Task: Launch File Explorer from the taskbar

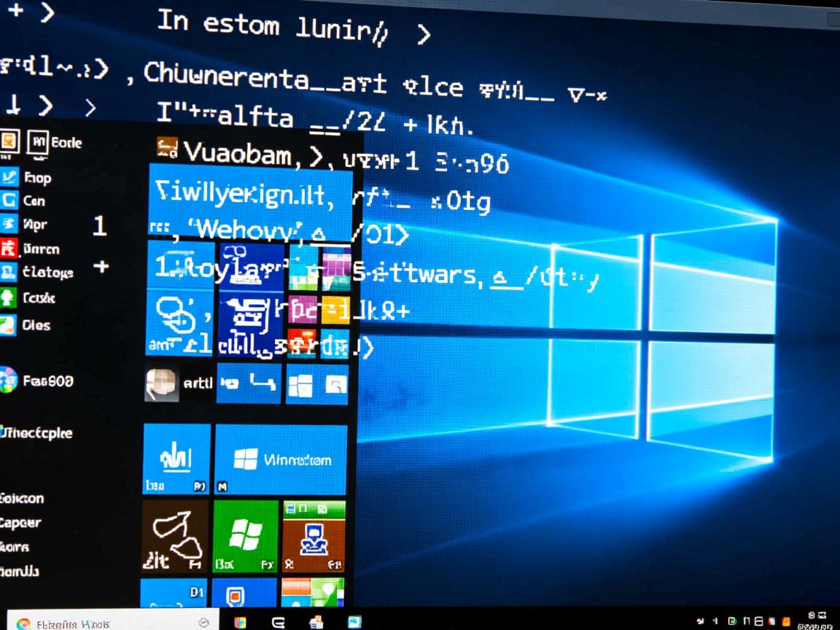Action: pos(316,621)
